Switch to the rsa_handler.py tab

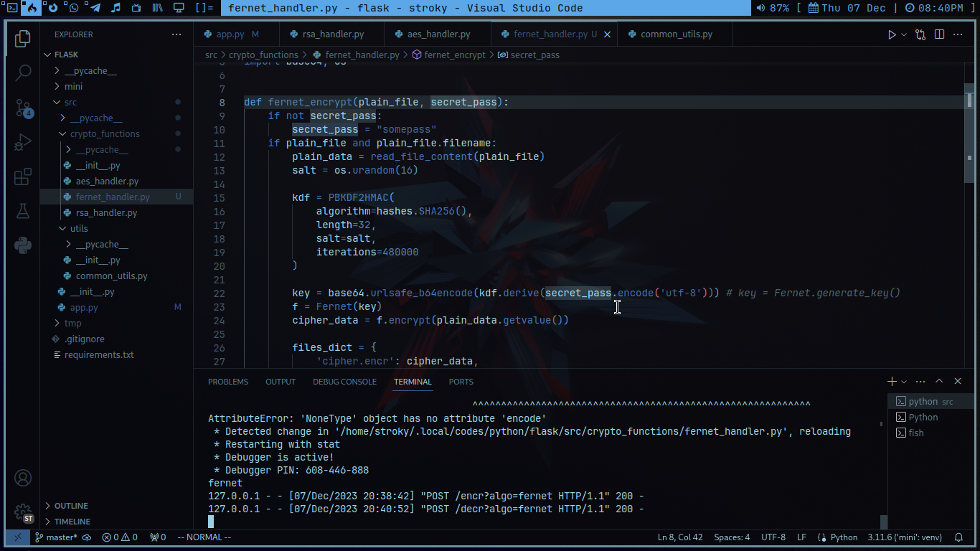point(331,34)
